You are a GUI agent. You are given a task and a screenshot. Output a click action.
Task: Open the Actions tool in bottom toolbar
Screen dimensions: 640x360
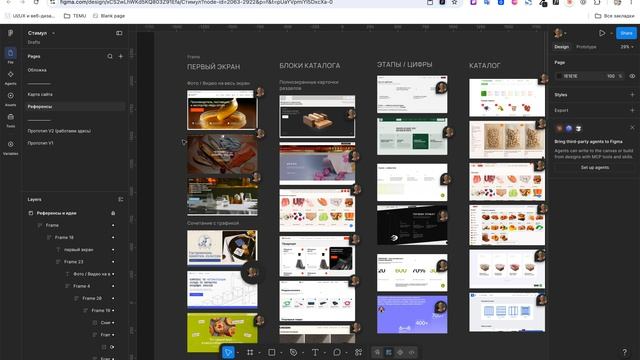coord(358,352)
